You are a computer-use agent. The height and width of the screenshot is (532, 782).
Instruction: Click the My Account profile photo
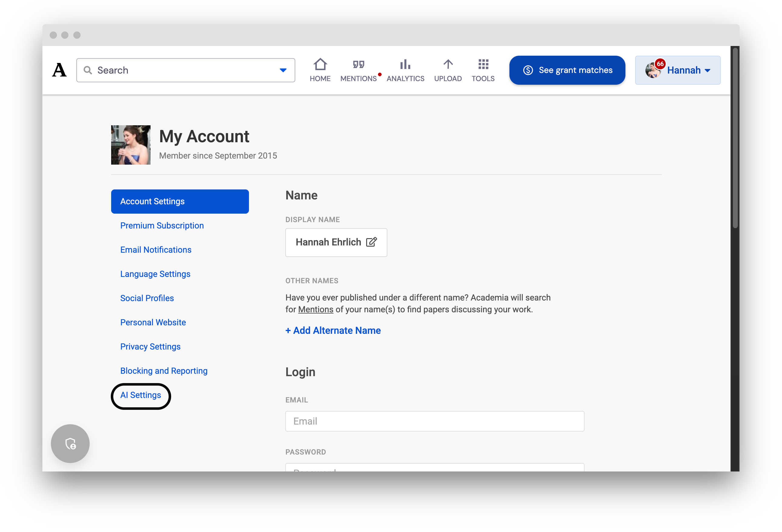pos(131,145)
